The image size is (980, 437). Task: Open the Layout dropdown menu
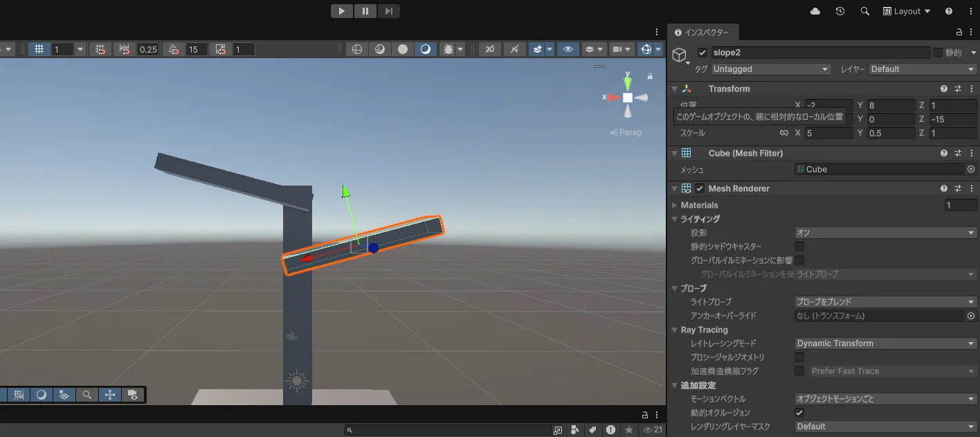pos(907,11)
